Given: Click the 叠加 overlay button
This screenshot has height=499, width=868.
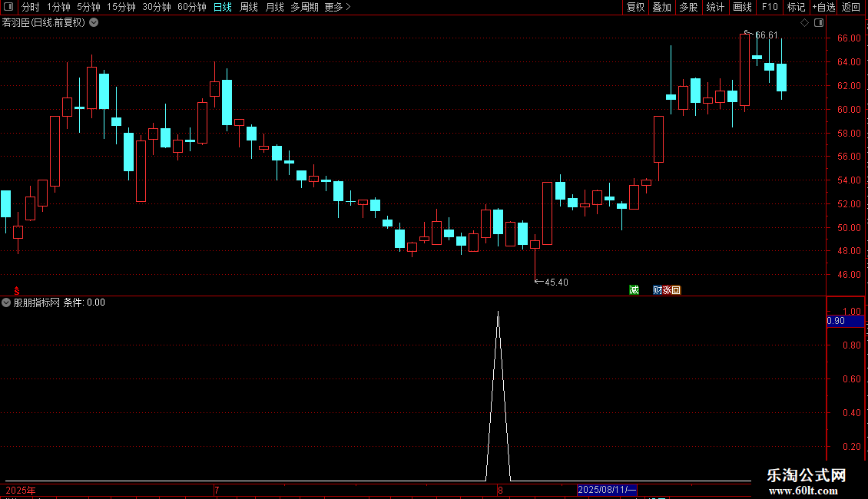Looking at the screenshot, I should (x=661, y=7).
